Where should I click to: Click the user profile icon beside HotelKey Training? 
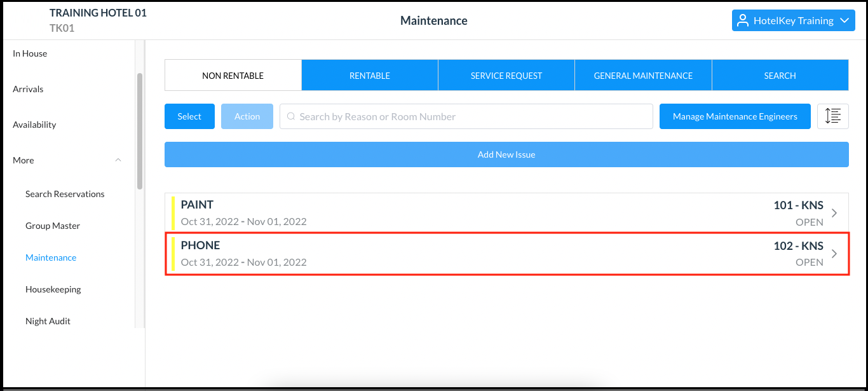(742, 20)
